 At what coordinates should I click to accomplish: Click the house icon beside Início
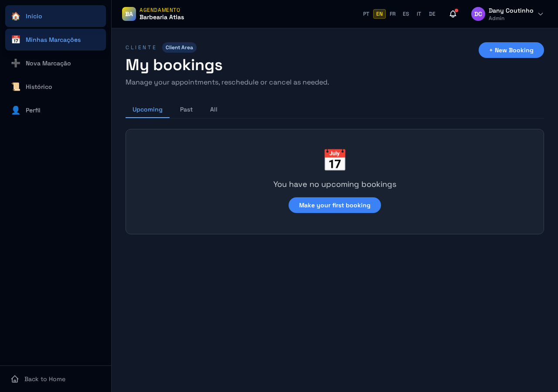pyautogui.click(x=16, y=16)
